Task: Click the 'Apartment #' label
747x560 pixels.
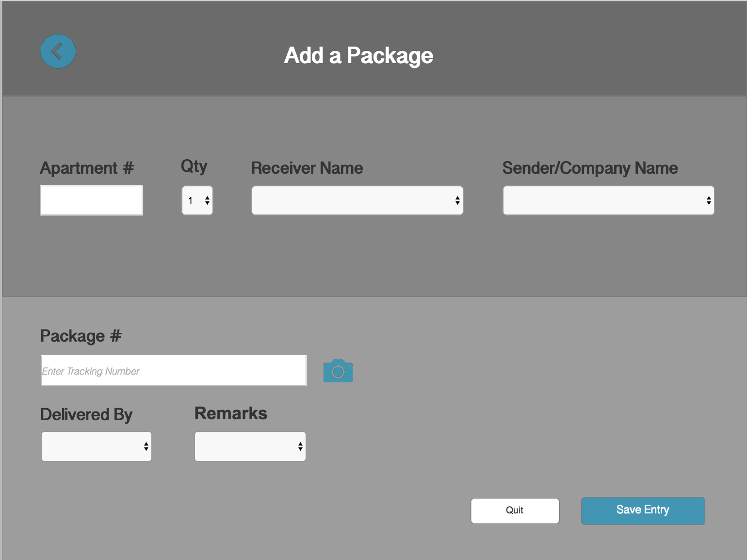Action: click(87, 168)
